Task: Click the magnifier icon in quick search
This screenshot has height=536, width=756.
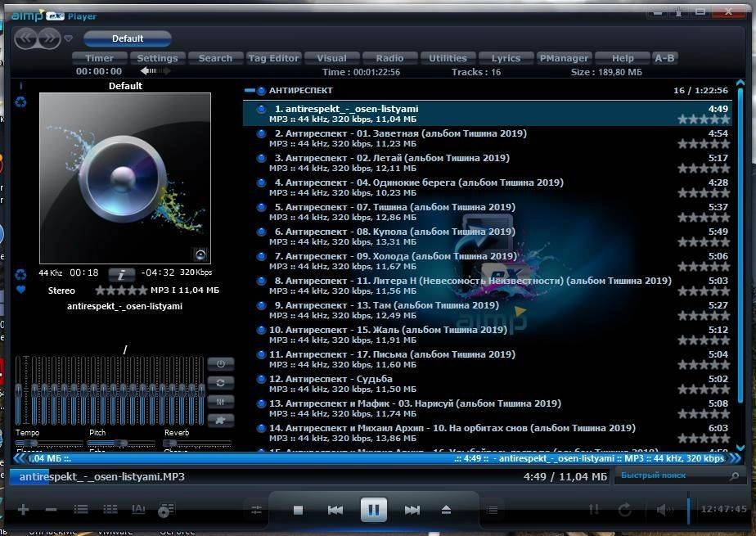Action: coord(734,475)
